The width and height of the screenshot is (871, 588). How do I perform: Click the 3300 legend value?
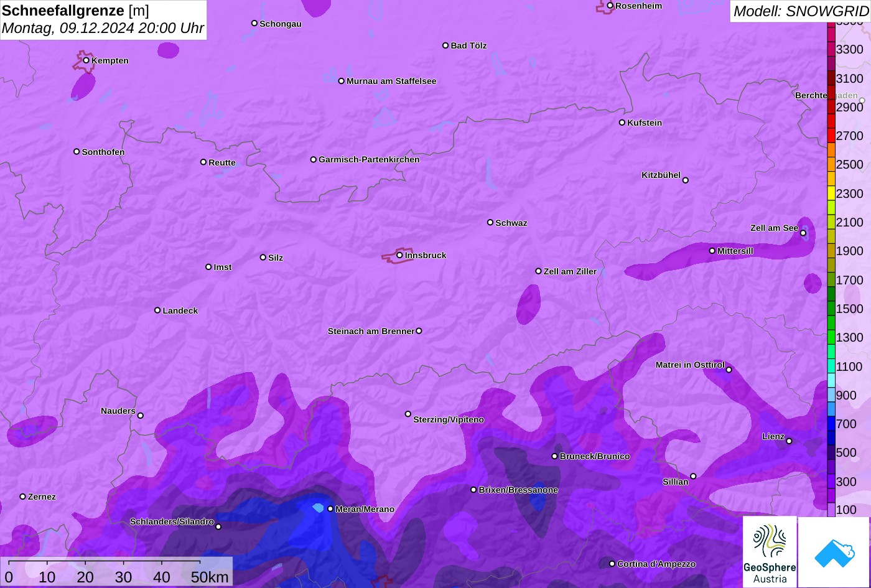click(850, 49)
